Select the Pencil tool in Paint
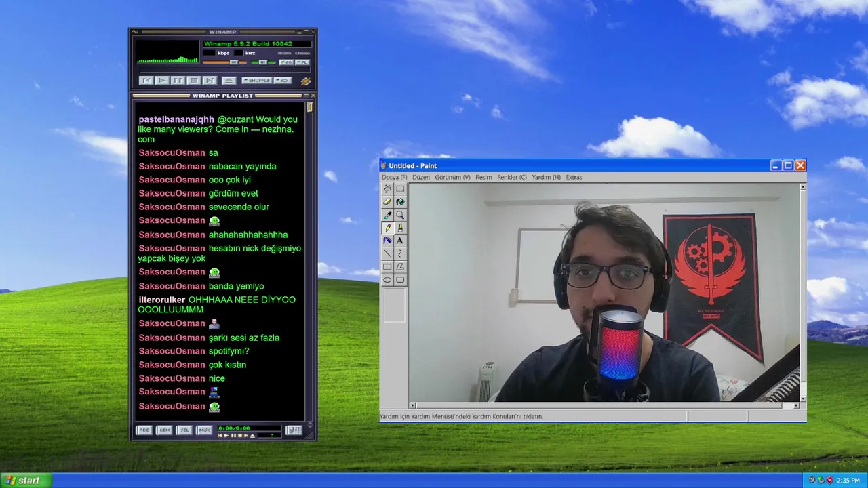The height and width of the screenshot is (488, 868). (387, 228)
